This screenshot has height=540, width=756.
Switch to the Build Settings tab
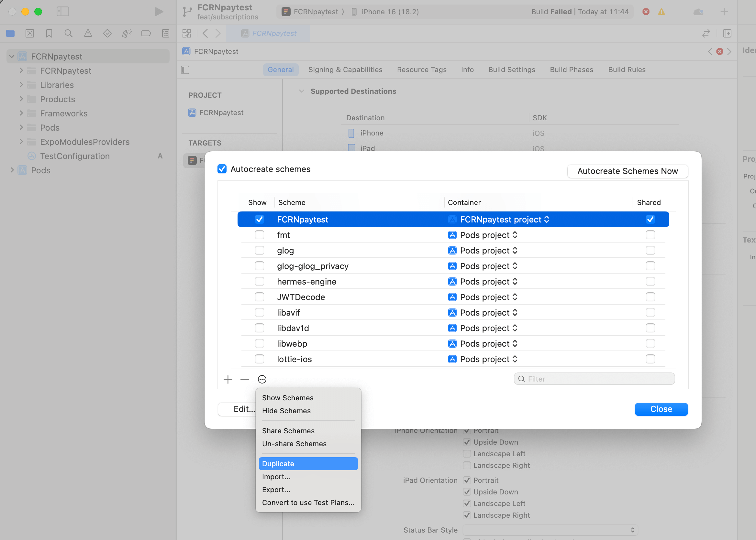511,70
